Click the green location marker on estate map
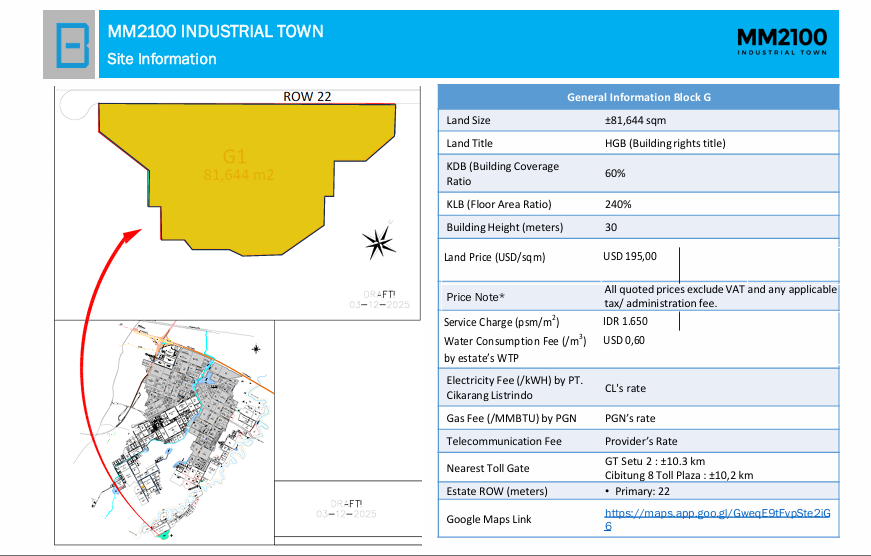The height and width of the screenshot is (556, 871). pos(163,535)
